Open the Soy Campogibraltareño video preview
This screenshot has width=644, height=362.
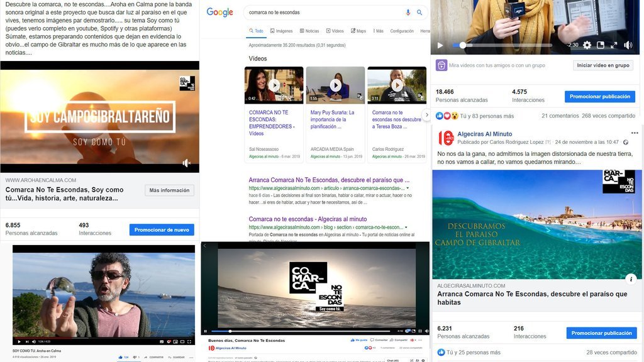100,116
